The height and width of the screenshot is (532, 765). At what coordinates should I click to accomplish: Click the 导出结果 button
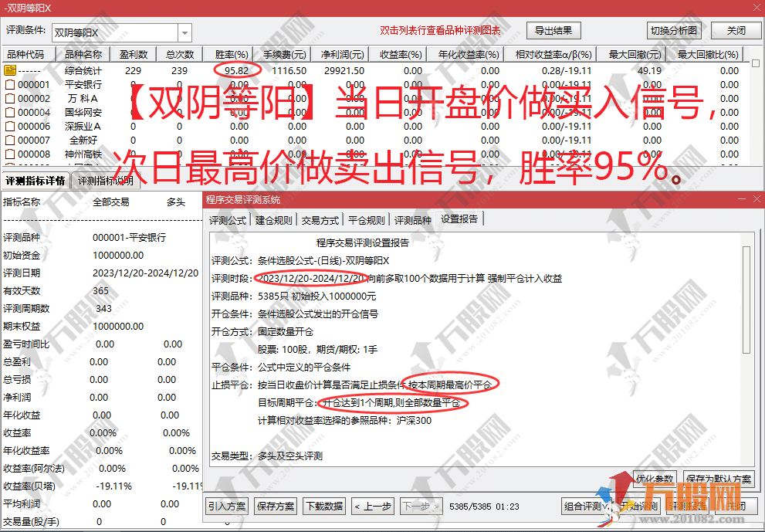point(553,31)
